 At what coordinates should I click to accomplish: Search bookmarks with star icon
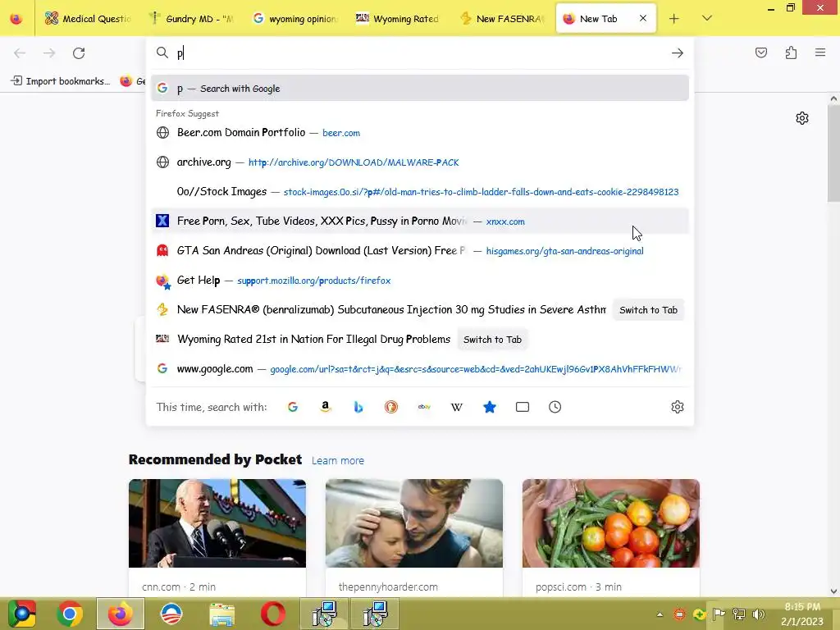click(x=490, y=407)
